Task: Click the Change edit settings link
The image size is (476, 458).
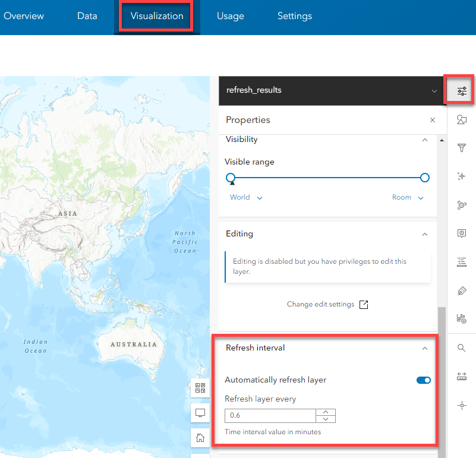Action: (x=327, y=304)
